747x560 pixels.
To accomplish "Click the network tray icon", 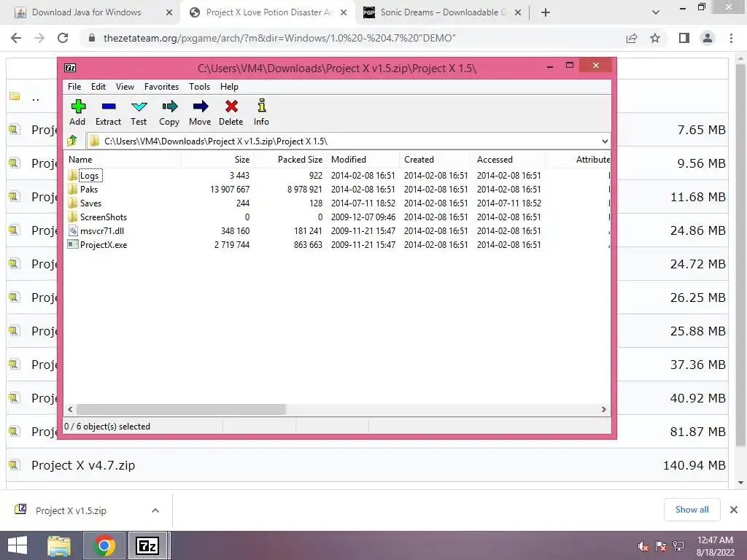I will tap(678, 546).
